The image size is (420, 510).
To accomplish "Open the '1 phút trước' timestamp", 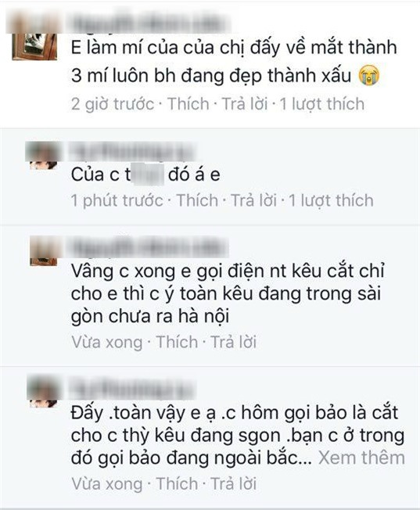I will [x=117, y=200].
